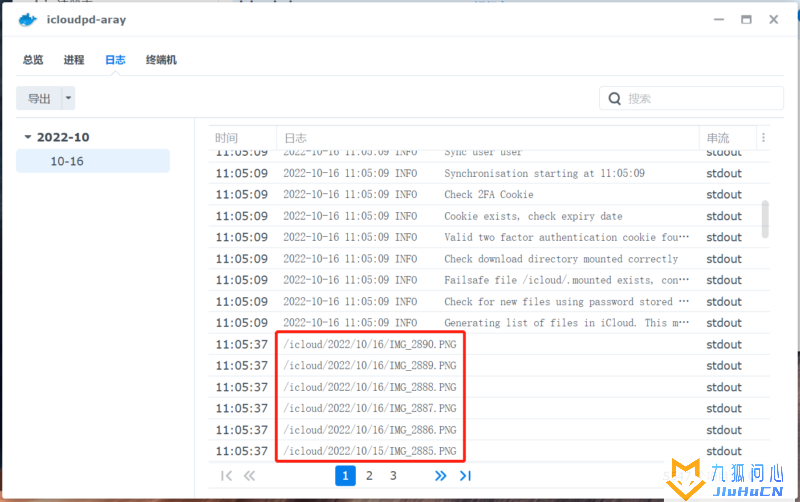Close the icloudpd-aray window

click(x=773, y=19)
